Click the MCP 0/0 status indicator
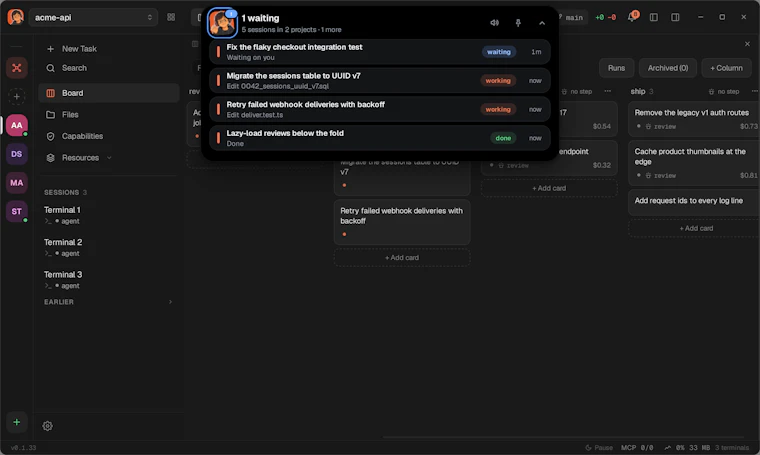Image resolution: width=760 pixels, height=455 pixels. point(637,448)
